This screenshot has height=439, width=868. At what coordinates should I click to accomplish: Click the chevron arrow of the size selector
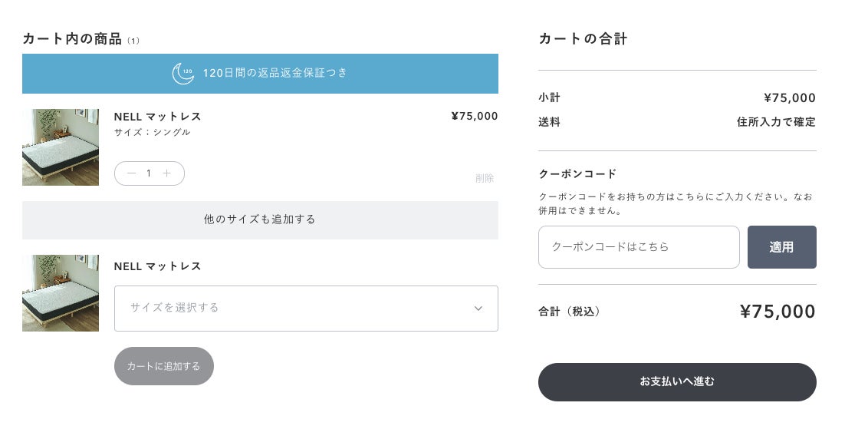pos(478,309)
